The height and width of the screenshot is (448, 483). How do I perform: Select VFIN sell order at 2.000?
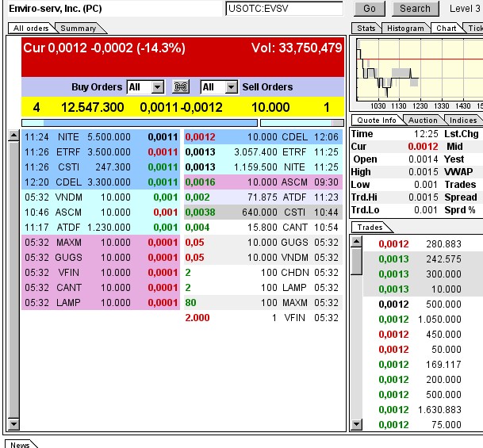(x=263, y=318)
